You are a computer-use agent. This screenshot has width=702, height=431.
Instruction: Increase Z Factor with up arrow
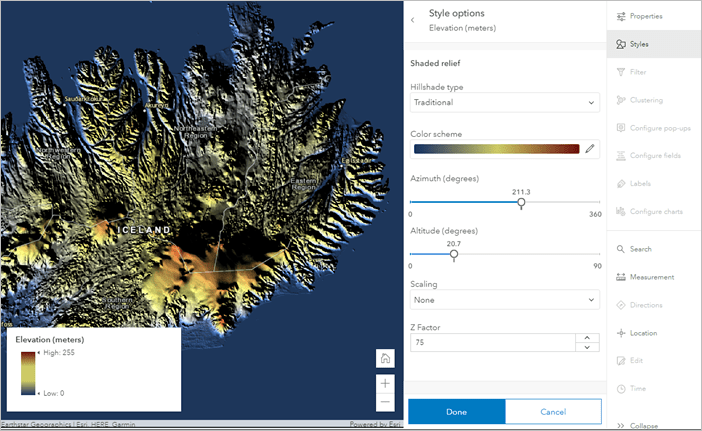[587, 337]
